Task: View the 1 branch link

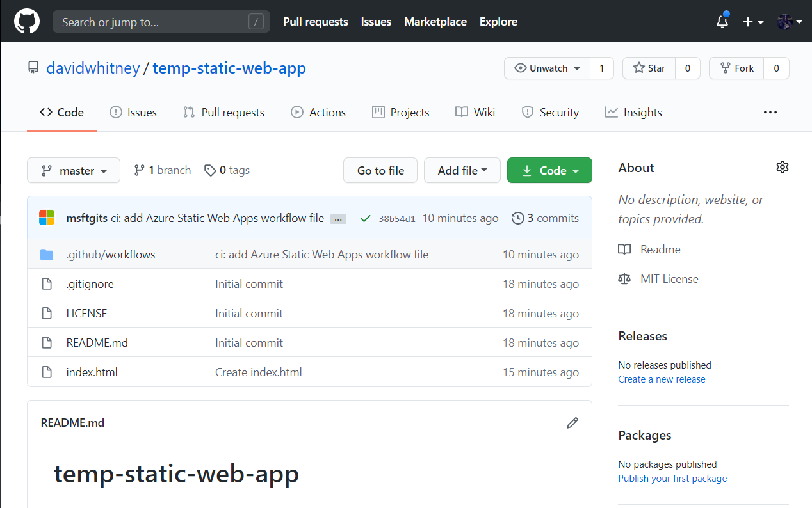Action: coord(163,170)
